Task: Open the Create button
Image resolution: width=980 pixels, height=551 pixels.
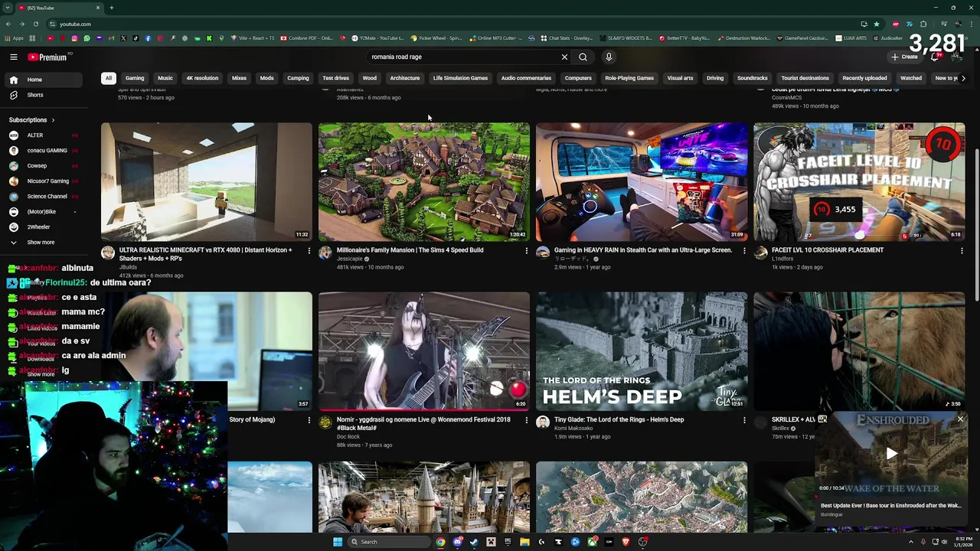Action: pyautogui.click(x=904, y=57)
